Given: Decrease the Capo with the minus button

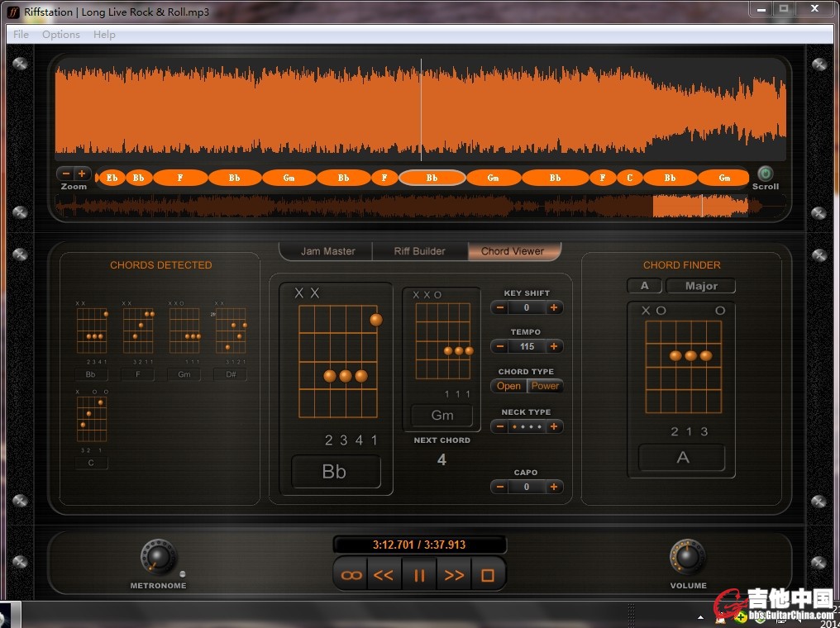Looking at the screenshot, I should [500, 487].
